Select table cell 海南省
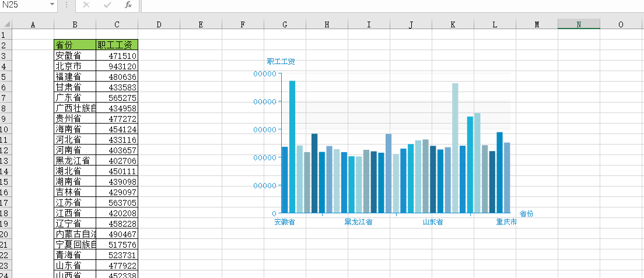 (75, 129)
